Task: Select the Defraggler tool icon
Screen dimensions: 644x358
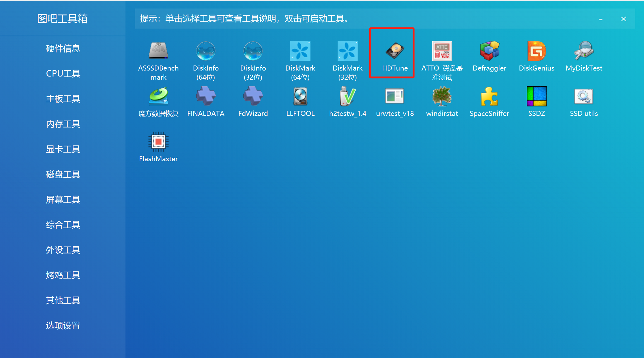Action: [489, 51]
